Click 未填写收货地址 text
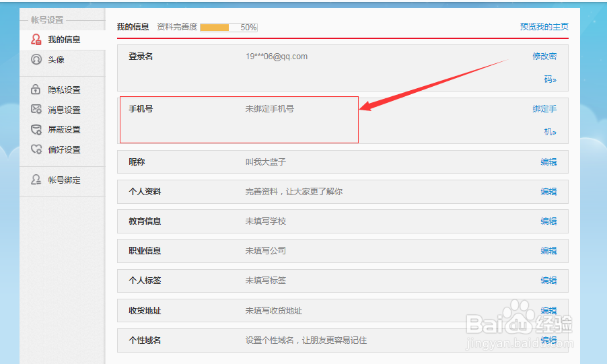Viewport: 607px width, 364px height. (x=274, y=311)
